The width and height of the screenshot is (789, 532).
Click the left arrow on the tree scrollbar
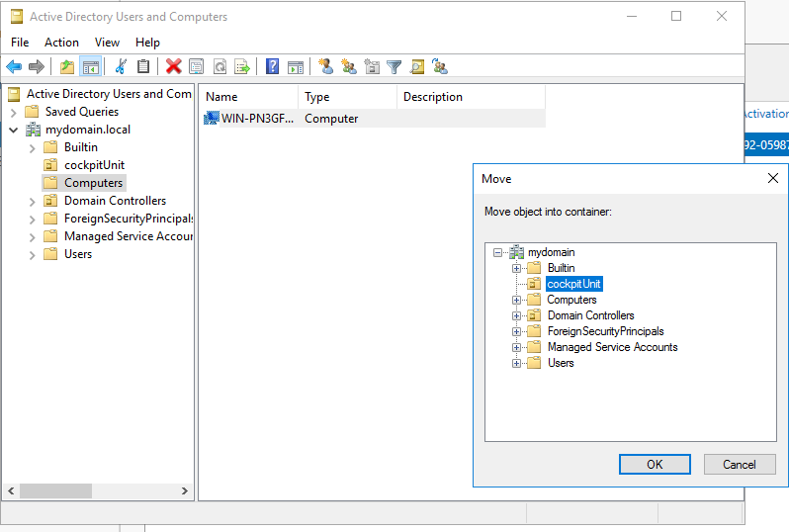click(11, 490)
